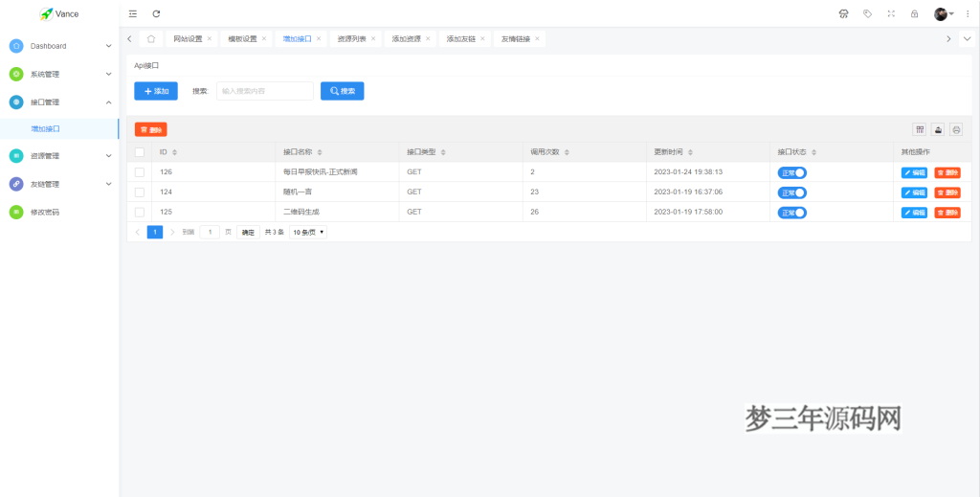Screen dimensions: 980x497
Task: Toggle the 正常 status switch for 随机一言
Action: pos(791,192)
